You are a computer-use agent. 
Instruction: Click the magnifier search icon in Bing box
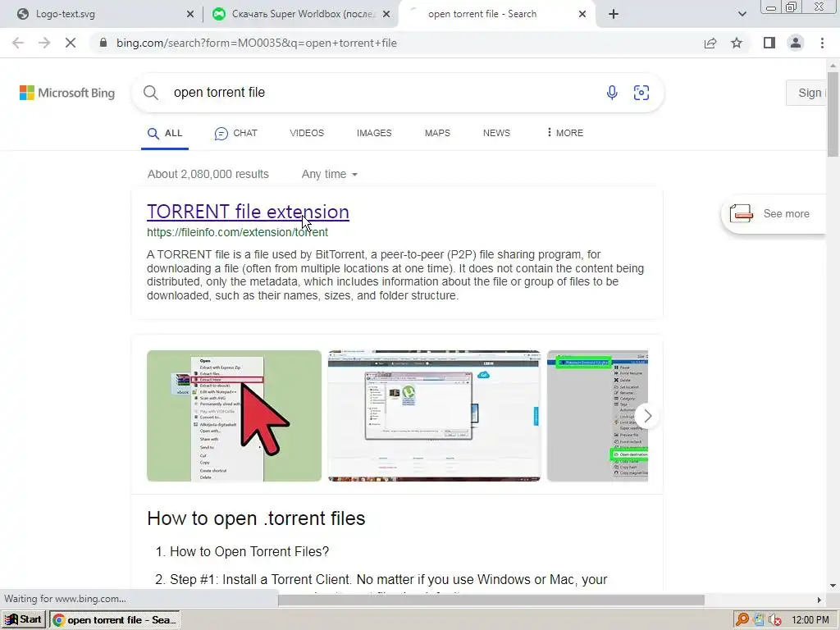coord(151,93)
